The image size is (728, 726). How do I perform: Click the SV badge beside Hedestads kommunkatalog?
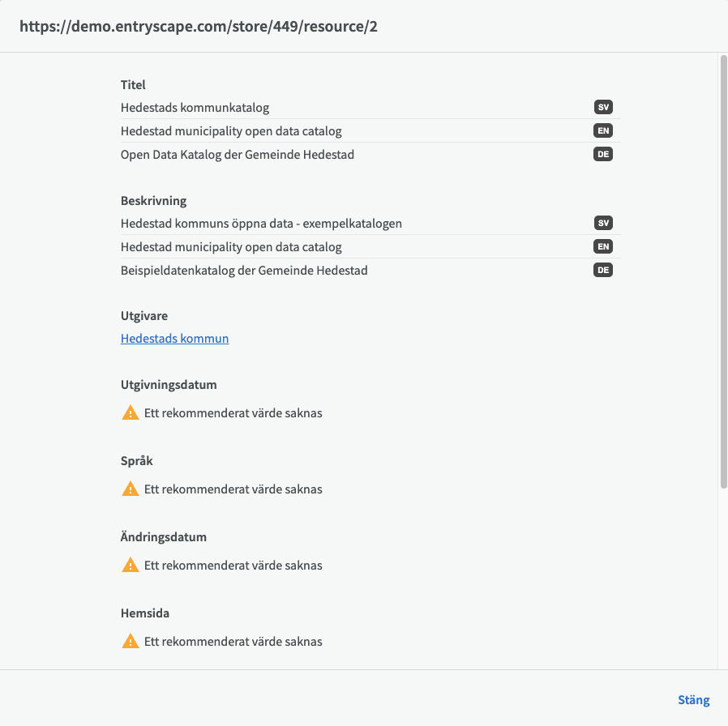602,107
